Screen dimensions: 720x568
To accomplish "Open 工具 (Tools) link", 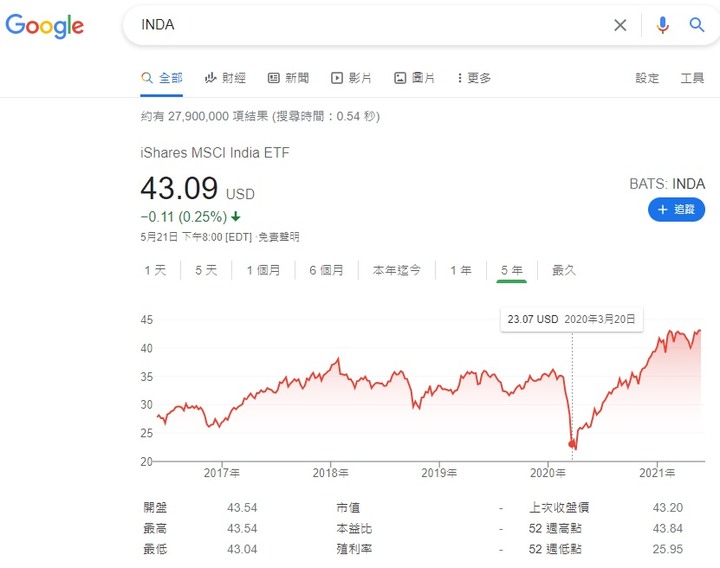I will click(x=692, y=78).
